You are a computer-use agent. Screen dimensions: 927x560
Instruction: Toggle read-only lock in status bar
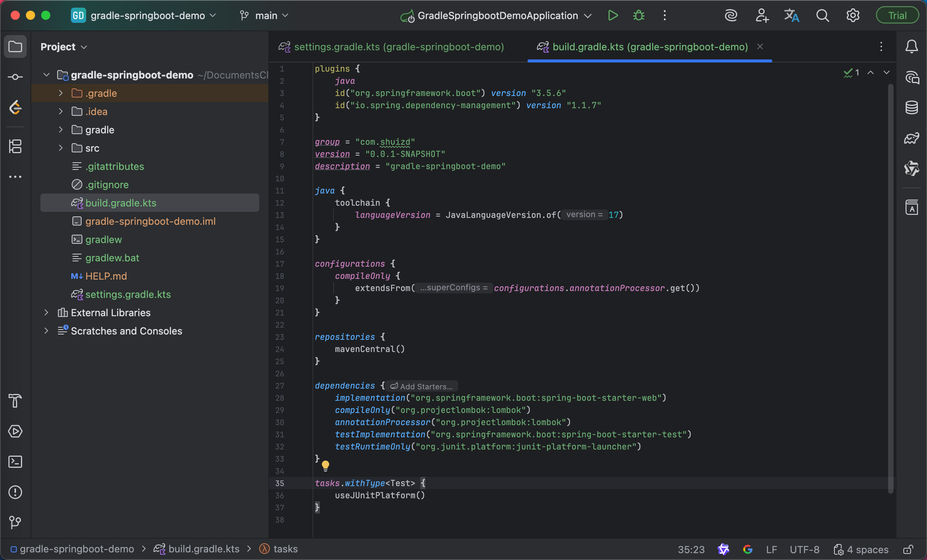pyautogui.click(x=908, y=549)
